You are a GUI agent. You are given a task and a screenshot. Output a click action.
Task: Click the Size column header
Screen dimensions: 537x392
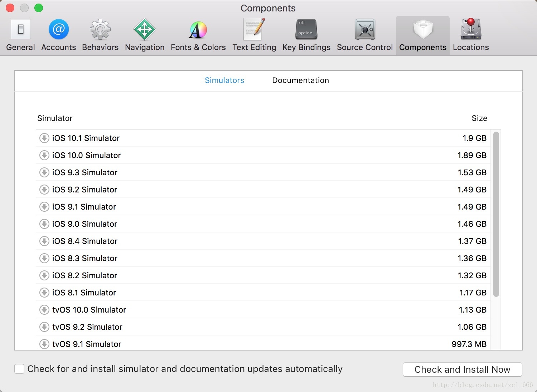pos(479,118)
